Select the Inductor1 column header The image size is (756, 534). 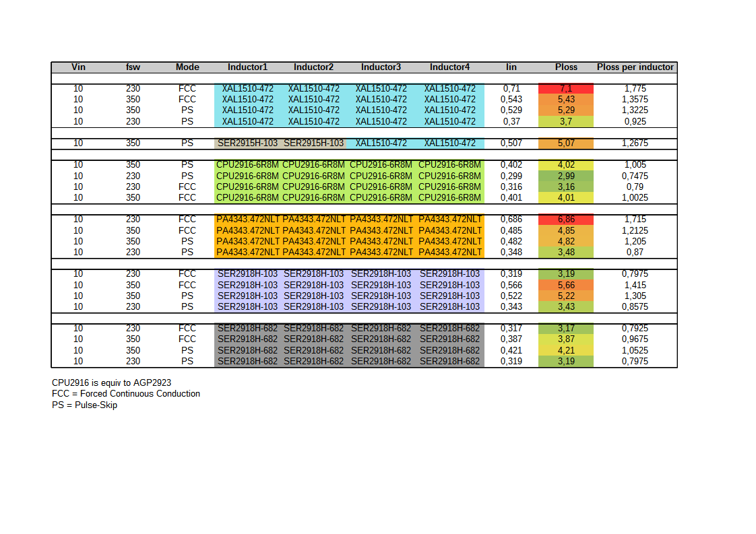(x=247, y=67)
